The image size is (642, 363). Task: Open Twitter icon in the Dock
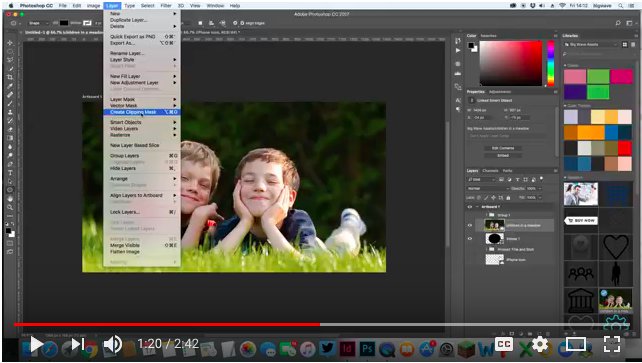point(327,349)
